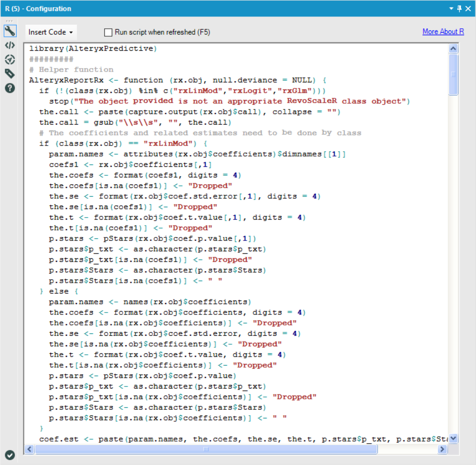Click the stop("The object provided...") line
Viewport: 476px width, 465px height.
(x=229, y=101)
